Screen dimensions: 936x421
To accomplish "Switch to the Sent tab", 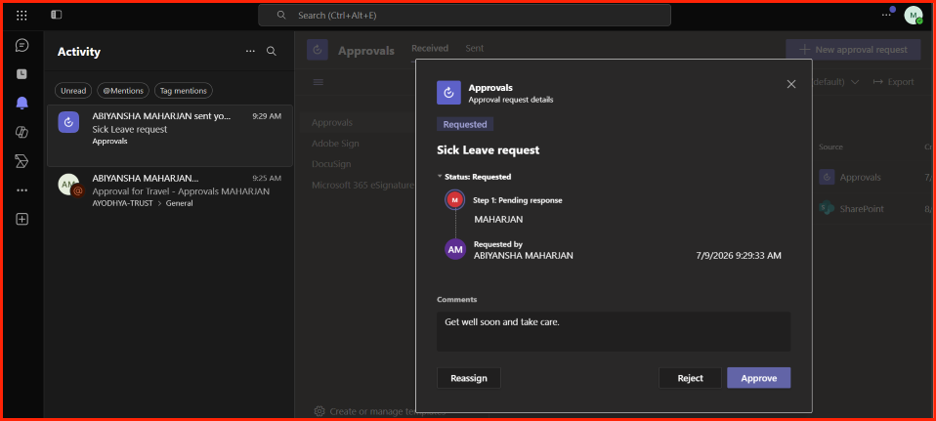I will [475, 48].
